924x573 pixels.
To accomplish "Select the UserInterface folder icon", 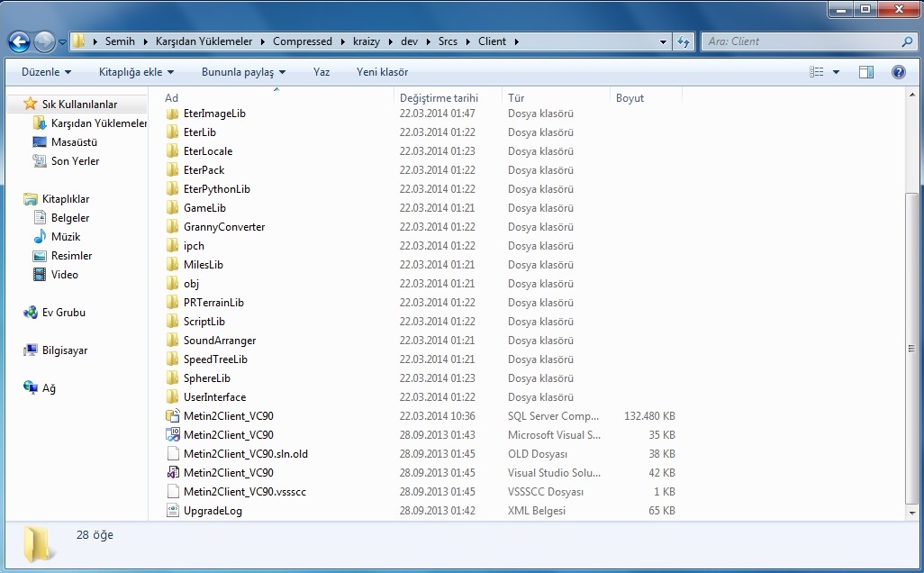I will (x=172, y=396).
